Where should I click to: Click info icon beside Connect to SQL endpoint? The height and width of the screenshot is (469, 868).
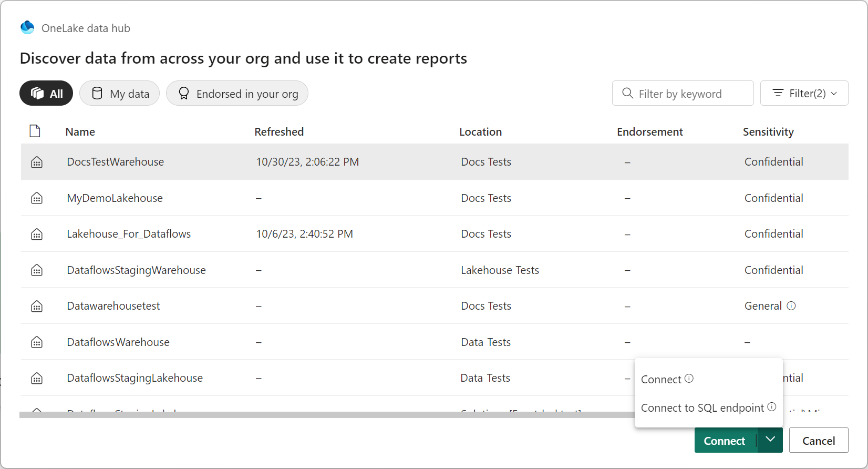[772, 407]
